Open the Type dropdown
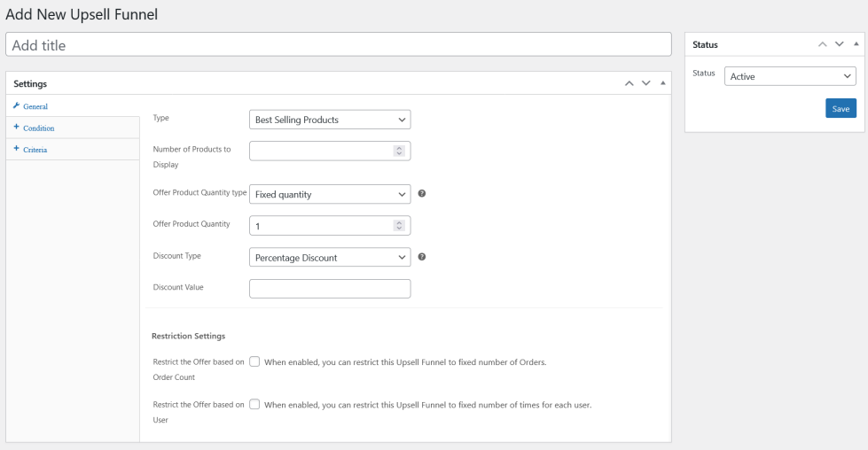The width and height of the screenshot is (868, 450). click(330, 120)
